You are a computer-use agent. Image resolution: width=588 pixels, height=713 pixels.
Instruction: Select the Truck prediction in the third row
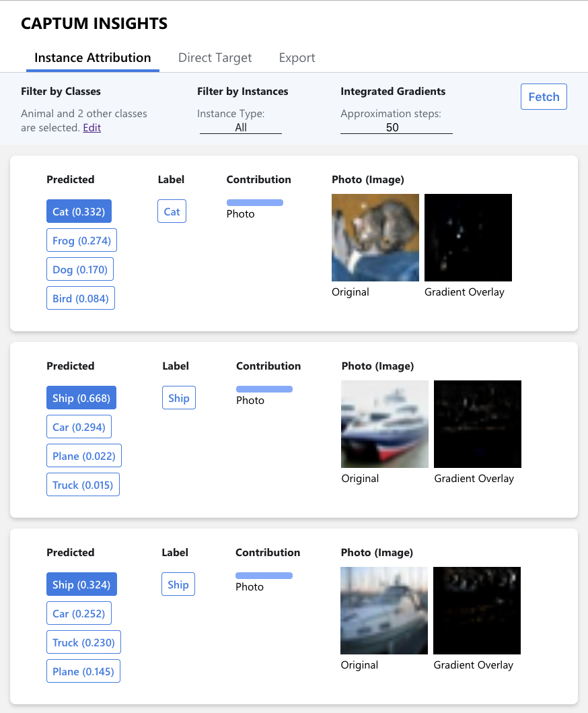(83, 642)
